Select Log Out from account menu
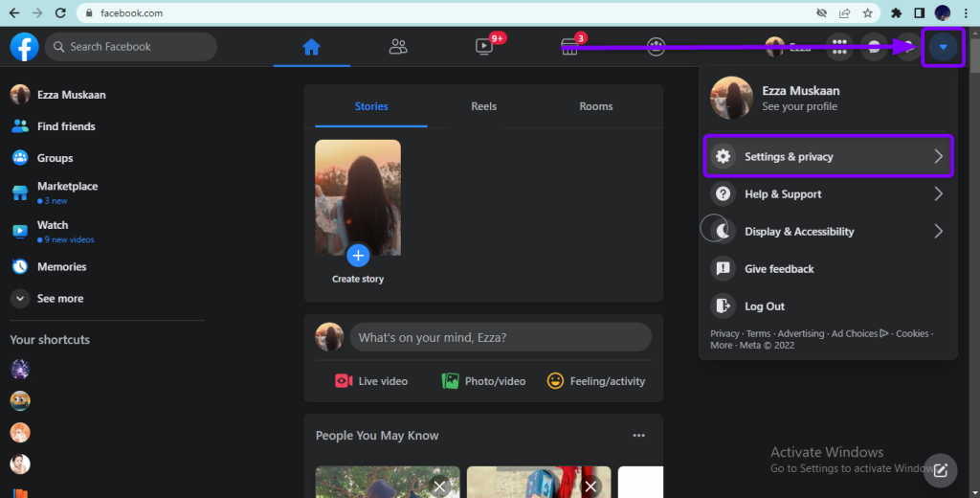 764,306
